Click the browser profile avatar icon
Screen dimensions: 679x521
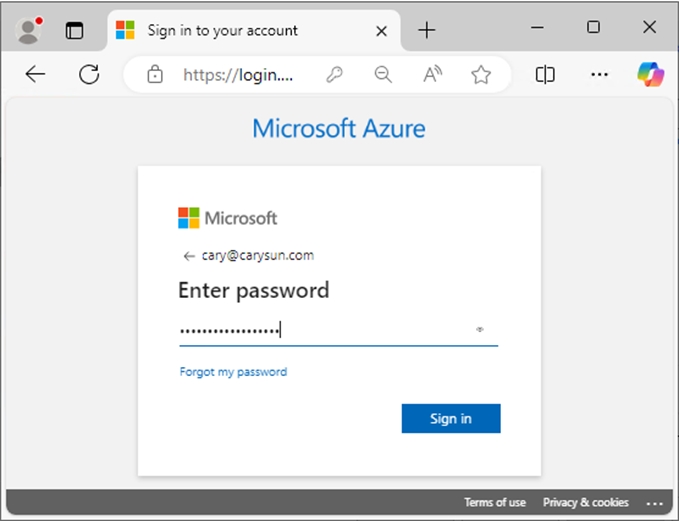click(x=29, y=30)
